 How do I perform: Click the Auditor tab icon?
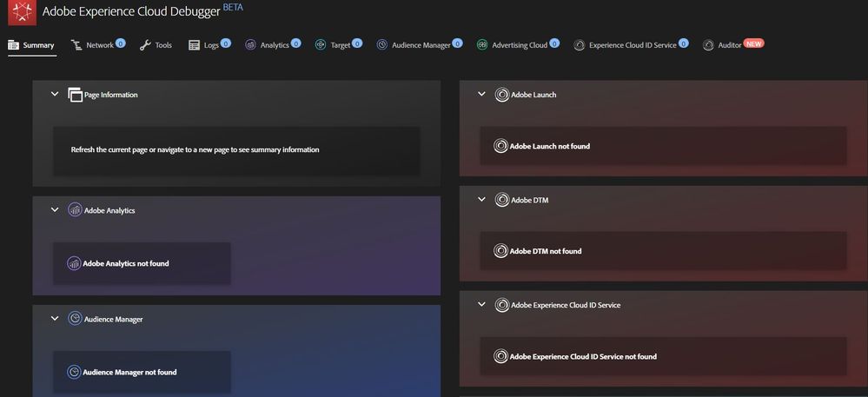click(x=708, y=45)
